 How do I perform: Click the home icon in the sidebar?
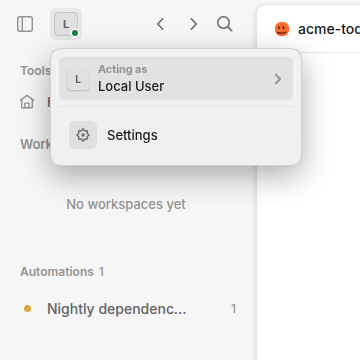click(27, 102)
